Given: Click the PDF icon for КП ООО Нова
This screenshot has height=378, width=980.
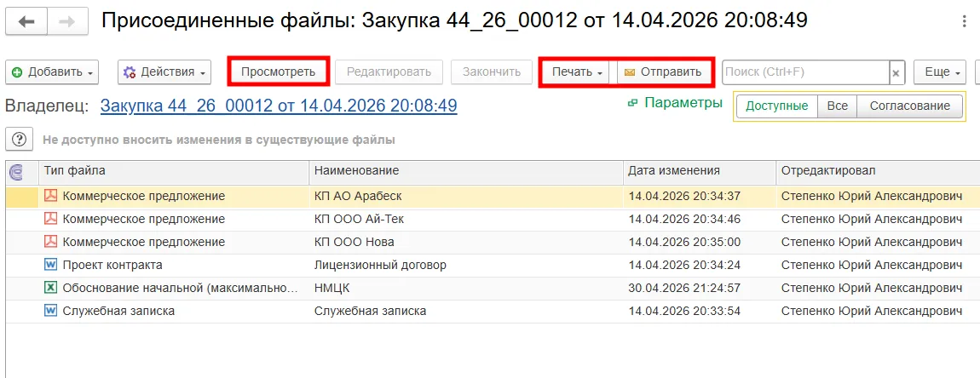Looking at the screenshot, I should coord(50,242).
